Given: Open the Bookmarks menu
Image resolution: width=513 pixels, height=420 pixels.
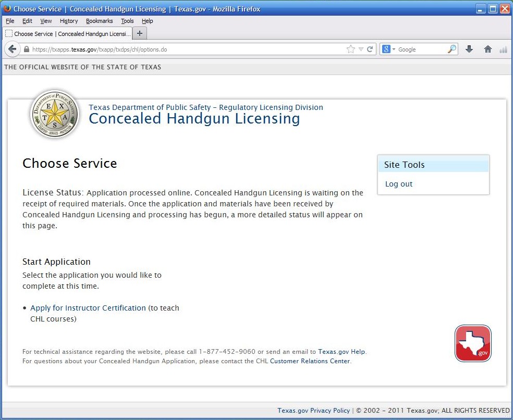Looking at the screenshot, I should (99, 21).
